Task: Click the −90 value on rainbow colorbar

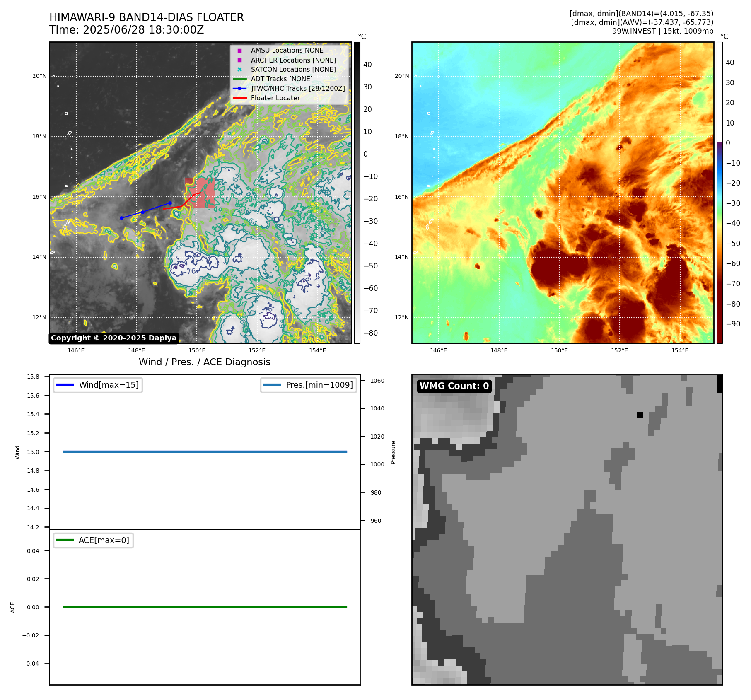Action: (x=733, y=324)
